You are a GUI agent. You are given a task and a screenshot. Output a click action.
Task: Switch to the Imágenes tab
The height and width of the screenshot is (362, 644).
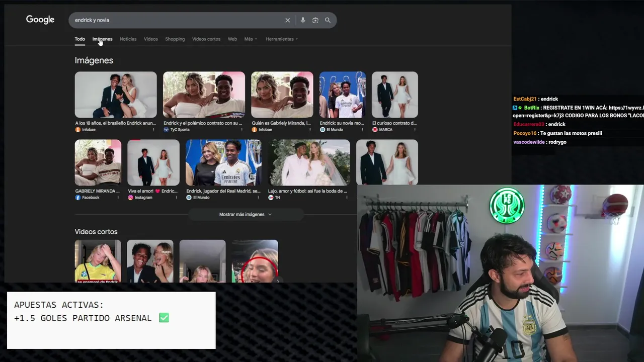[x=102, y=39]
